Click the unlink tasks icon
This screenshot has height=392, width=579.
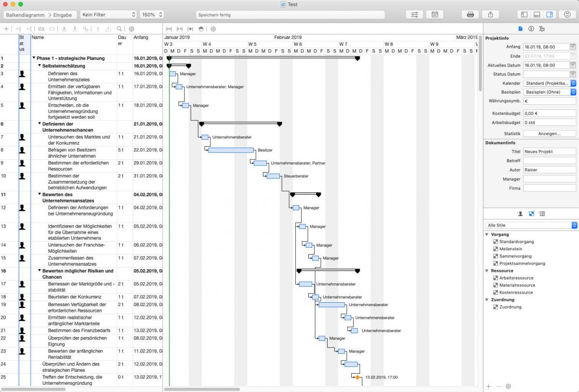click(x=52, y=29)
